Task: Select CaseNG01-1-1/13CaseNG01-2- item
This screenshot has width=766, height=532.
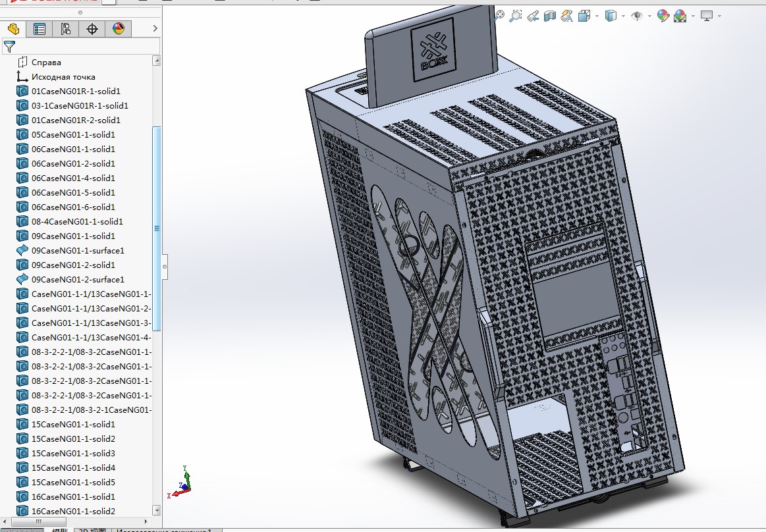Action: pyautogui.click(x=91, y=308)
